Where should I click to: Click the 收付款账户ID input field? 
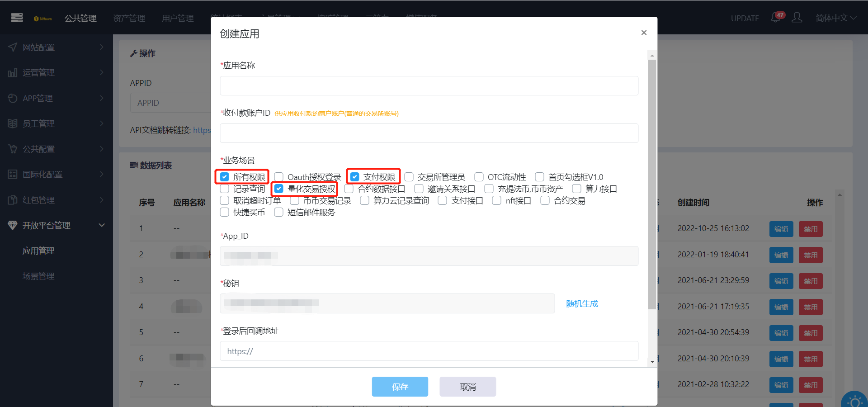click(429, 133)
